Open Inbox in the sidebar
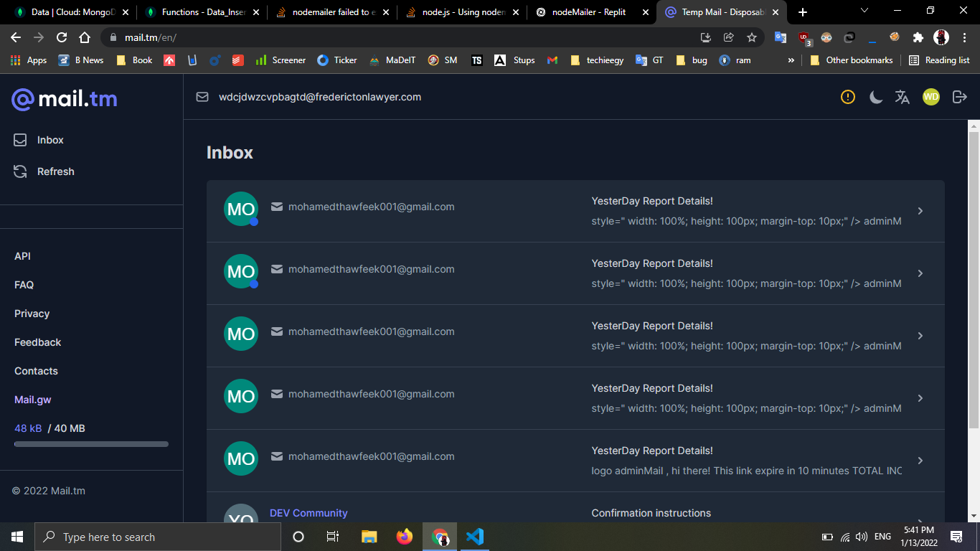980x551 pixels. pos(50,140)
